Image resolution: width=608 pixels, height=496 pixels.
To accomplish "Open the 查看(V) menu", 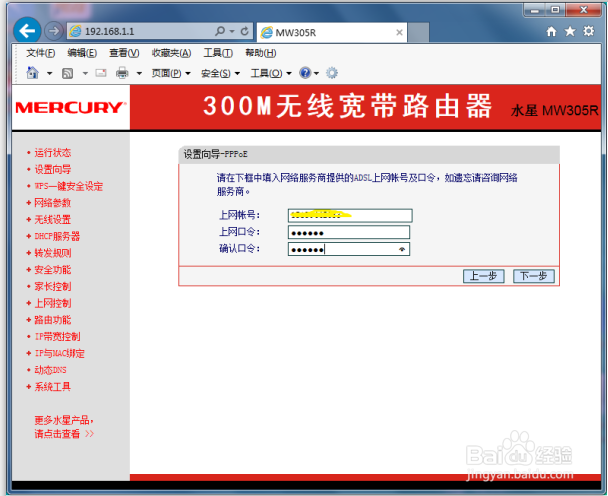I will [124, 53].
